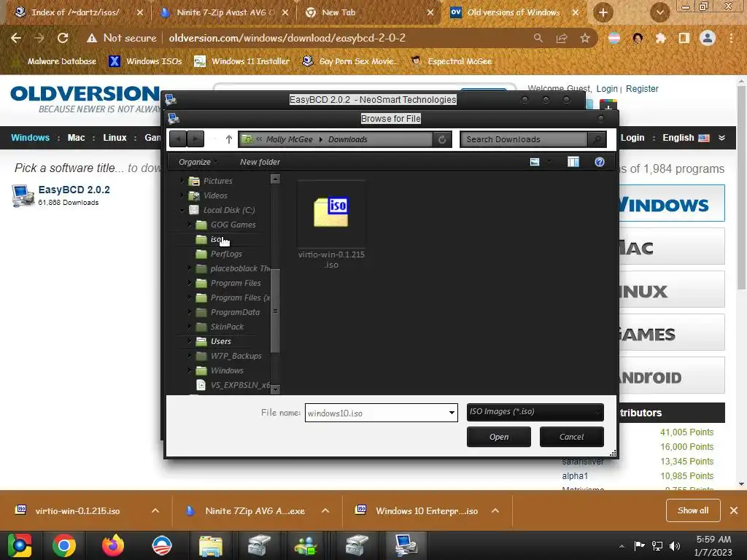747x560 pixels.
Task: Open the Windows 11 Installer bookmark
Action: point(242,61)
